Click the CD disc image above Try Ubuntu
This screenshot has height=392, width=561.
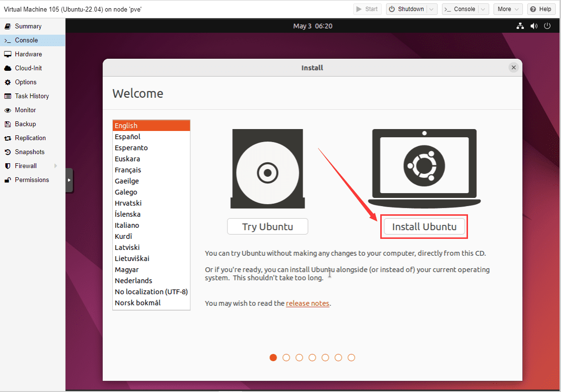click(x=267, y=169)
